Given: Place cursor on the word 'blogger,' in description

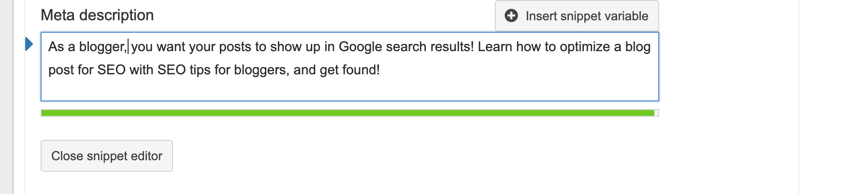Looking at the screenshot, I should (103, 47).
